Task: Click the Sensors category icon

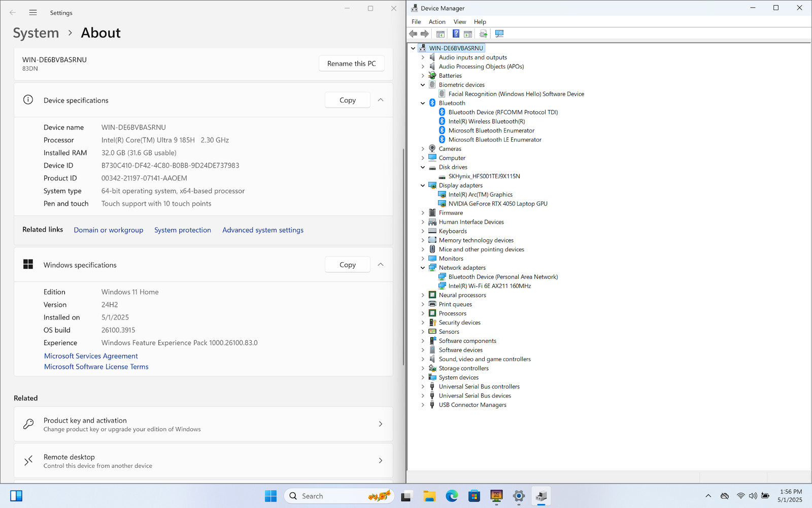Action: pyautogui.click(x=432, y=332)
